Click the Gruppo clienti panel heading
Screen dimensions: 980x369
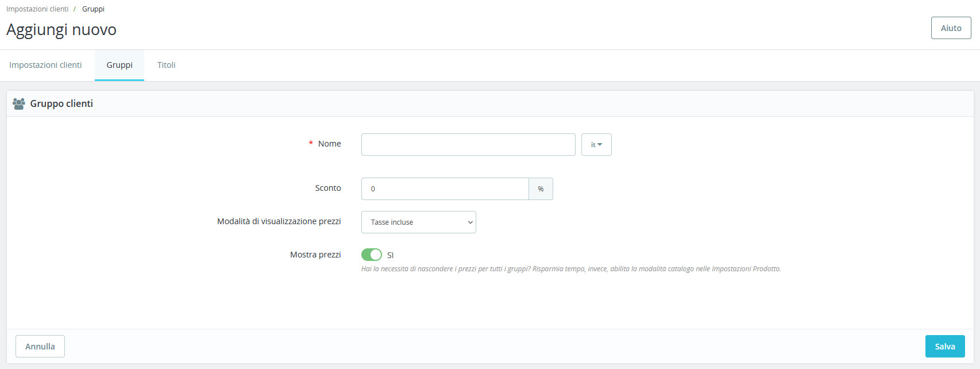(x=61, y=104)
